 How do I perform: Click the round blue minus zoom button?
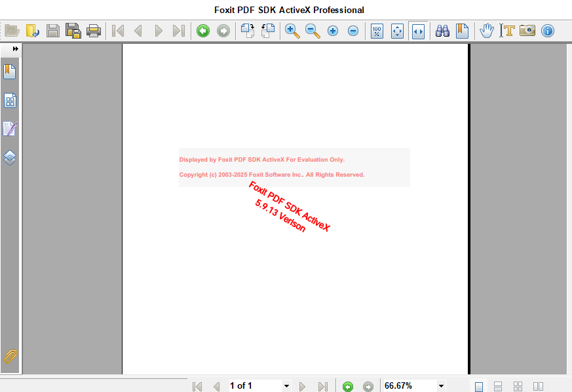pyautogui.click(x=353, y=31)
